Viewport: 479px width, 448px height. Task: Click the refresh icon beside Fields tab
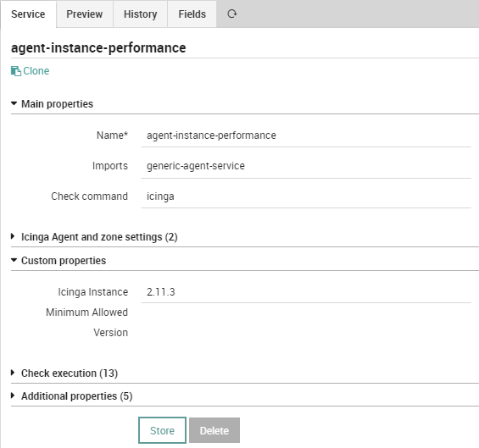231,14
